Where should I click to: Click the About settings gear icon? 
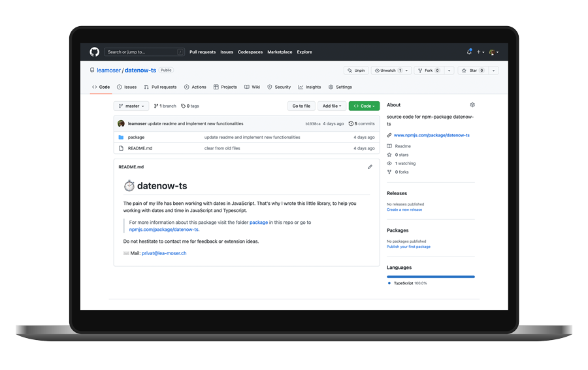point(472,105)
